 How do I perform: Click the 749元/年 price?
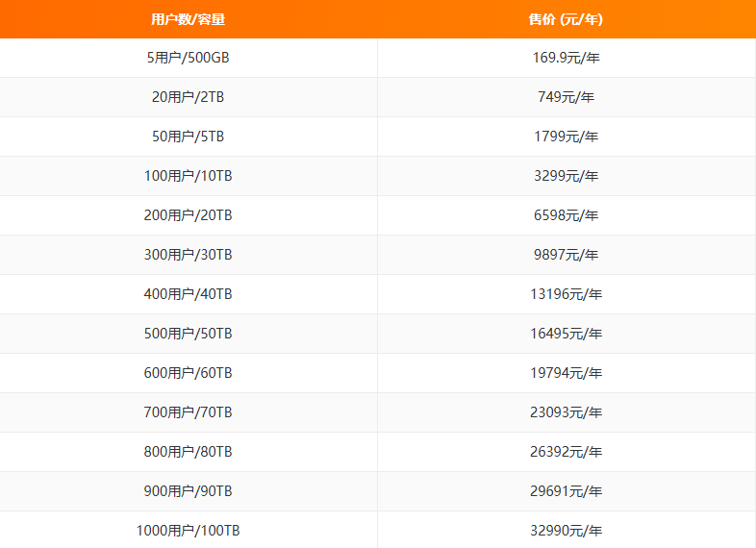tap(566, 97)
